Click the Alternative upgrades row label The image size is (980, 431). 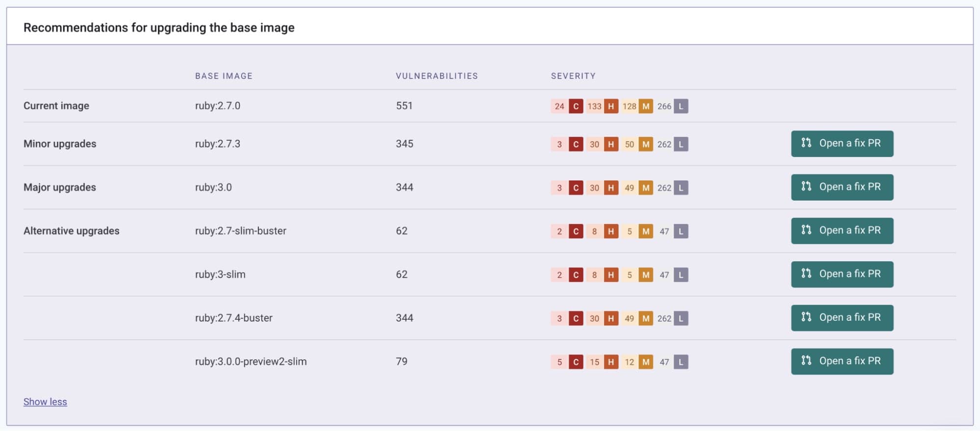click(72, 231)
